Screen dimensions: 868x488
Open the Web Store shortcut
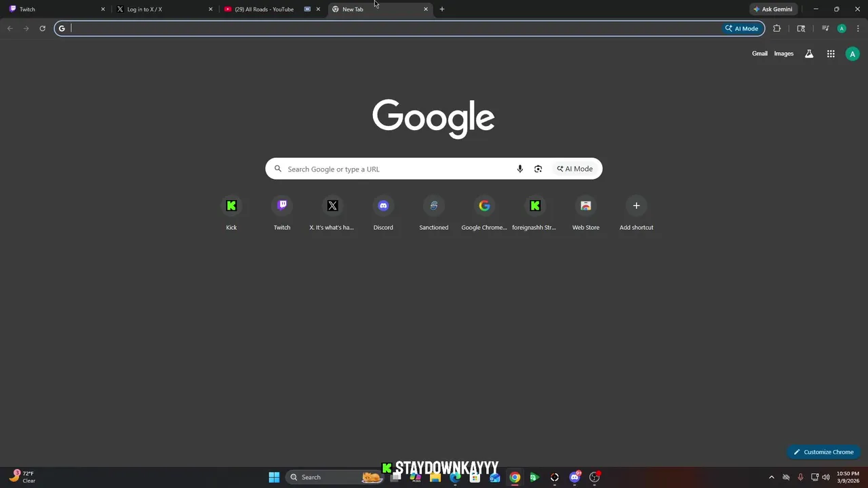(586, 213)
